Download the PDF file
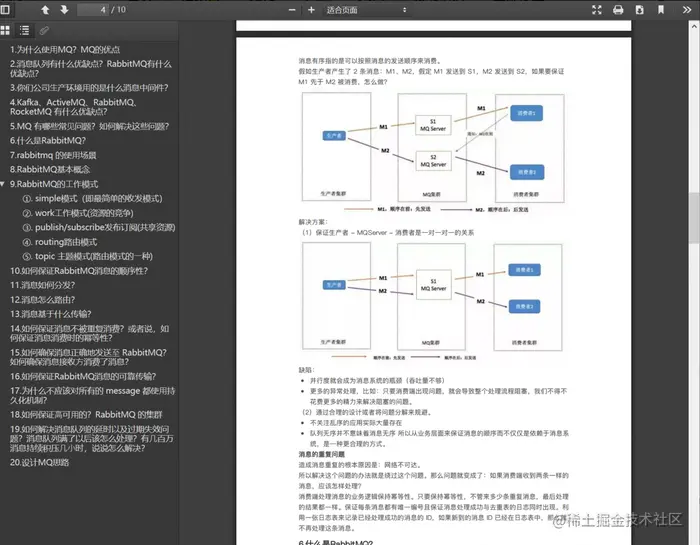This screenshot has width=700, height=545. [x=640, y=10]
